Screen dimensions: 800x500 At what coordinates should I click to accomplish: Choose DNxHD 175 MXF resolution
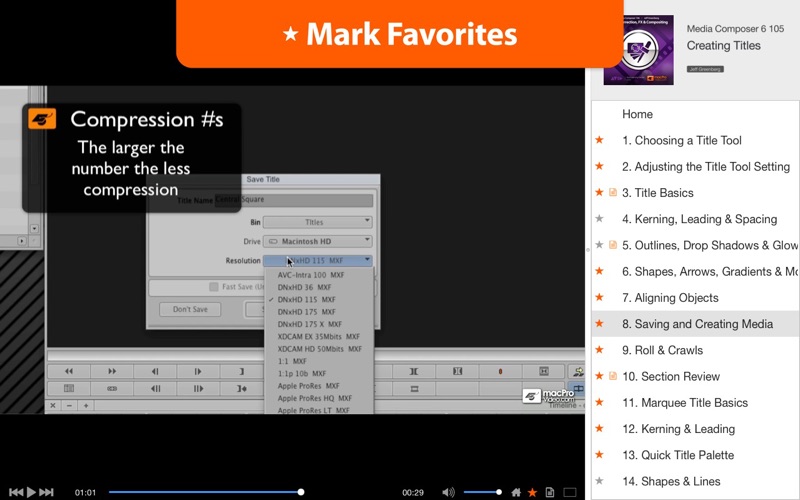click(319, 312)
